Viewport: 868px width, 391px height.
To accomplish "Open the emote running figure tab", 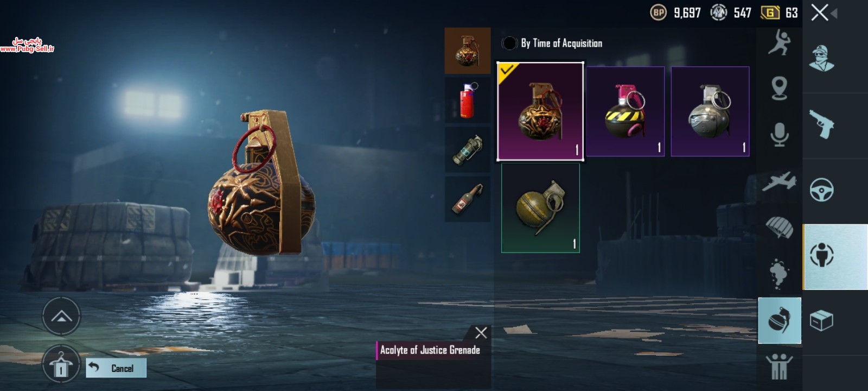I will 779,43.
